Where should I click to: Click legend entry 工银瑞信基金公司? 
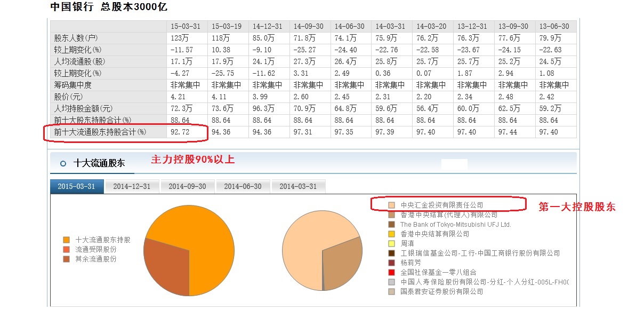click(x=480, y=253)
